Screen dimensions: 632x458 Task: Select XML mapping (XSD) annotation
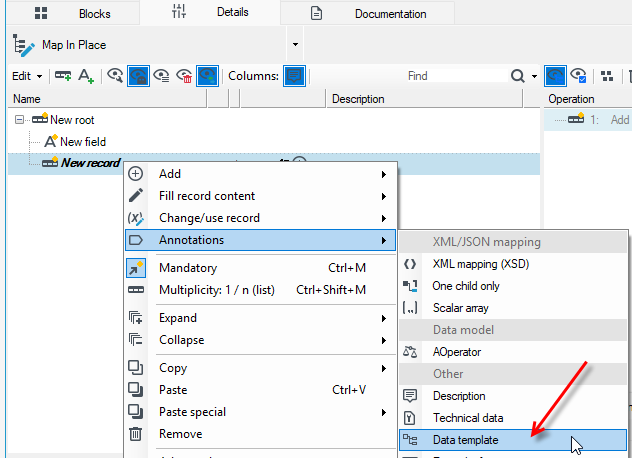[514, 264]
